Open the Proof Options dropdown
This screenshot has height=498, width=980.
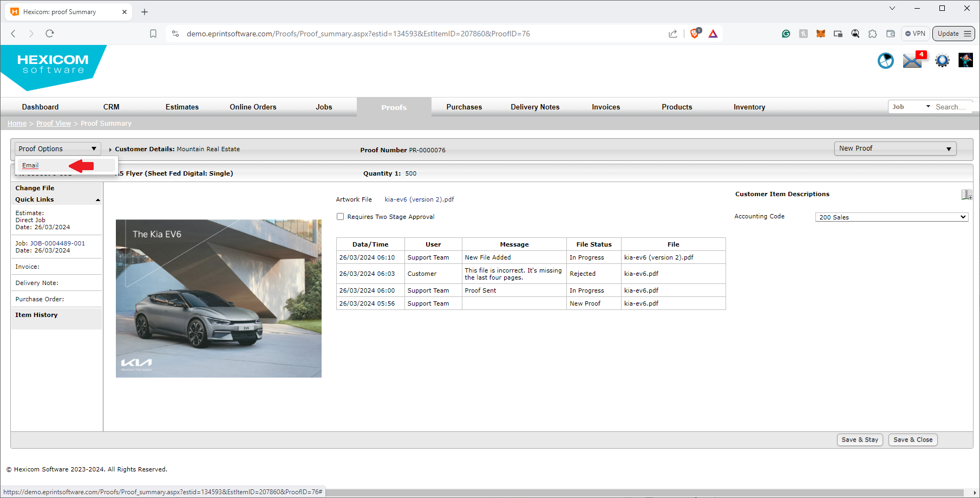57,148
